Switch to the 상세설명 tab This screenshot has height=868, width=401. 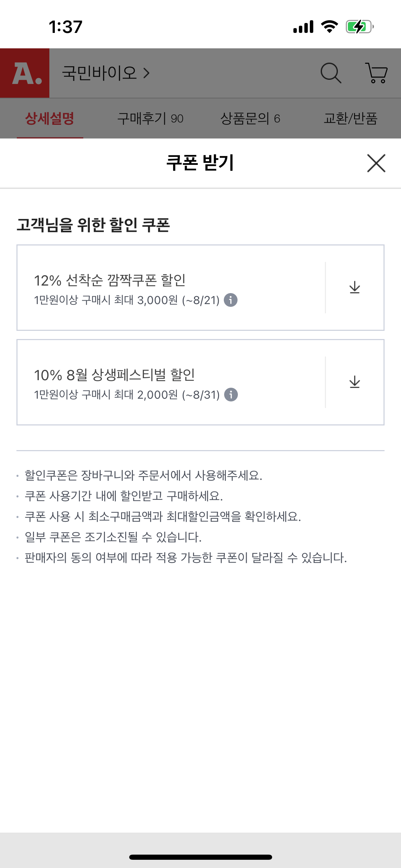pos(50,119)
